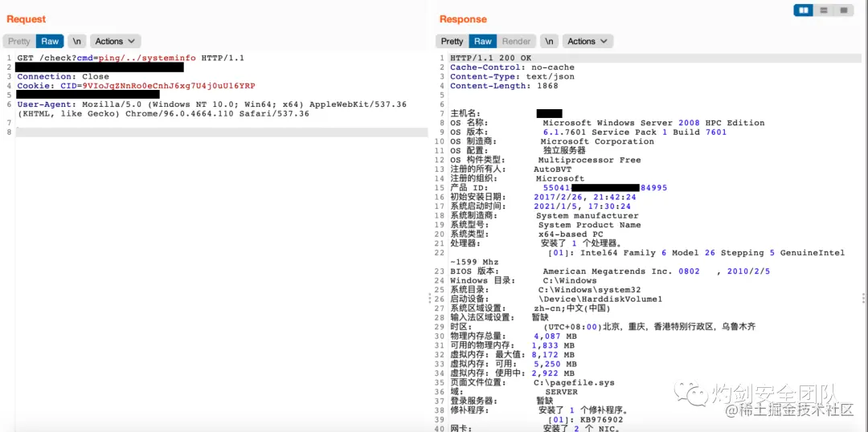The width and height of the screenshot is (868, 432).
Task: Click 2,922 MB virtual memory in use
Action: tap(553, 373)
